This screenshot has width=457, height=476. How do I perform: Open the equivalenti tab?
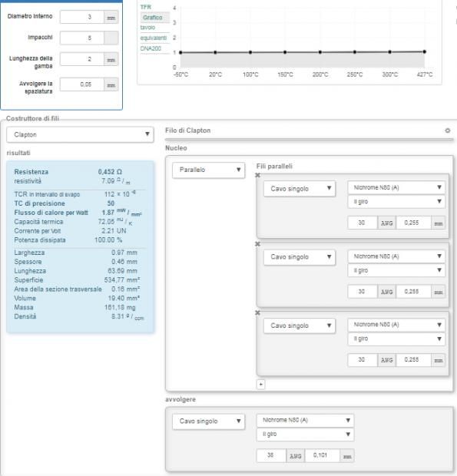[154, 38]
